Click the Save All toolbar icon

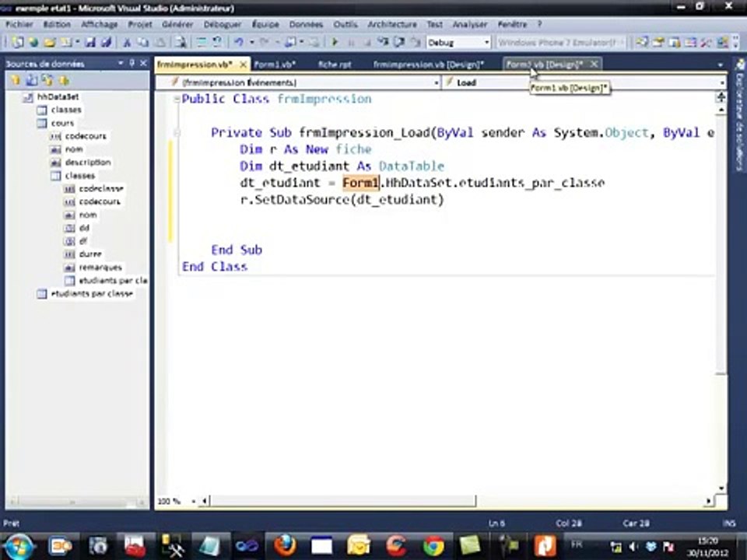coord(106,42)
